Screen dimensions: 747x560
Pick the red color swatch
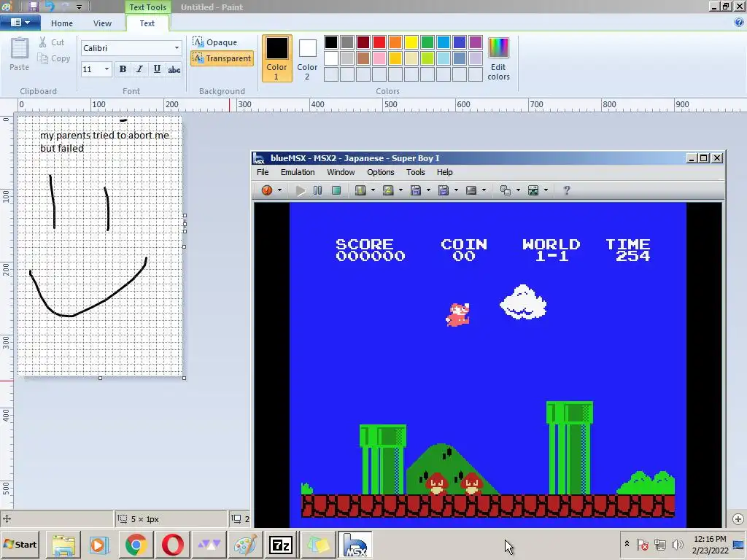(379, 42)
